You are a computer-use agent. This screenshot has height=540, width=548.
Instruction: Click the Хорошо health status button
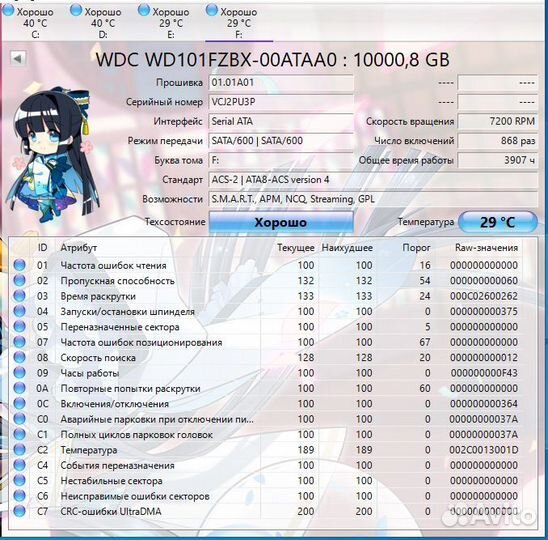point(281,222)
